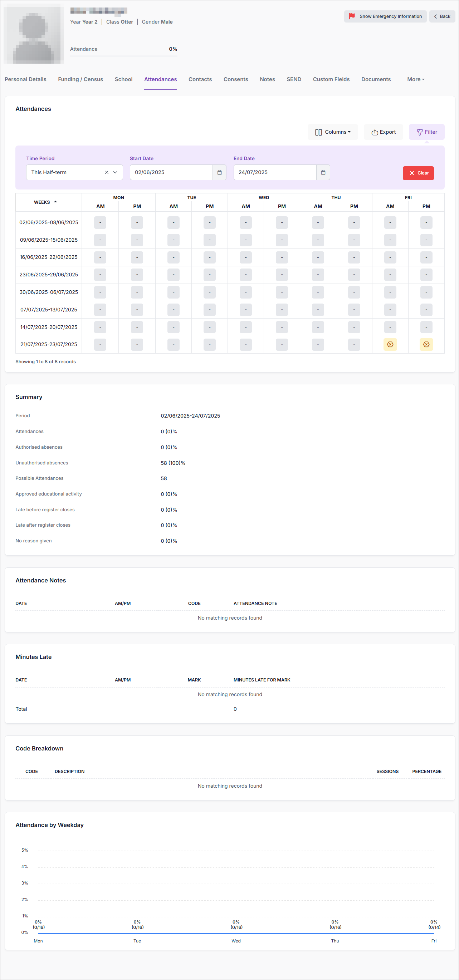Open the Time Period dropdown
The image size is (459, 980).
point(115,172)
